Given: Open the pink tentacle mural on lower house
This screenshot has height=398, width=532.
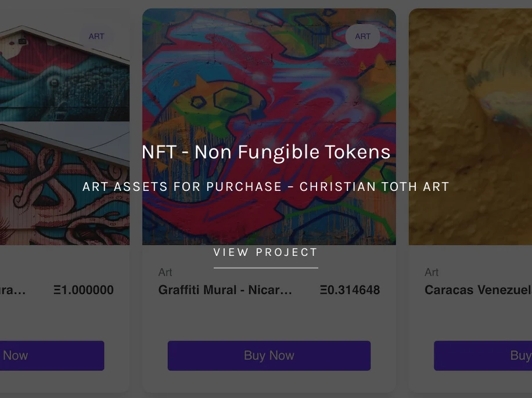Looking at the screenshot, I should (x=58, y=186).
